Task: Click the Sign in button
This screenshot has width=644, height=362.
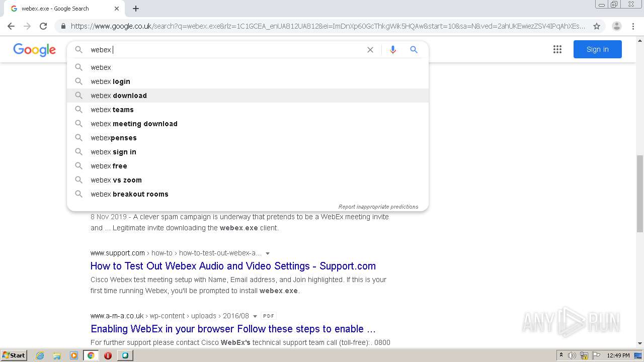Action: click(x=598, y=49)
